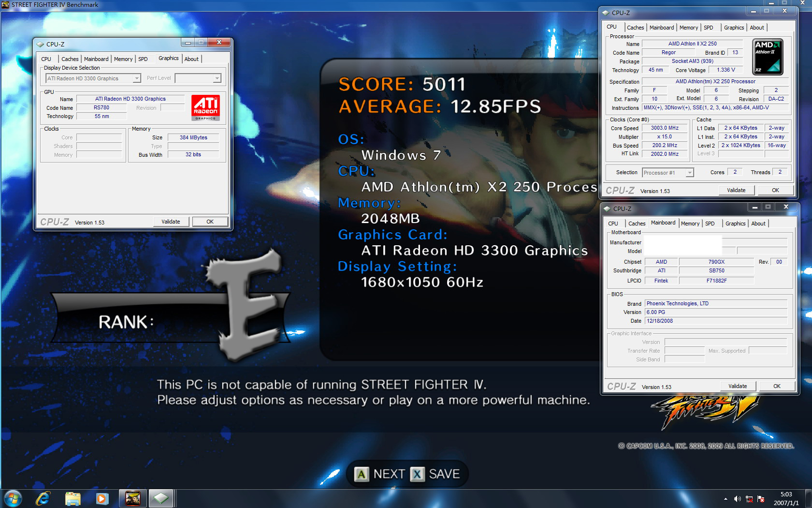Click the 55 nm technology value
This screenshot has height=508, width=812.
pyautogui.click(x=101, y=116)
